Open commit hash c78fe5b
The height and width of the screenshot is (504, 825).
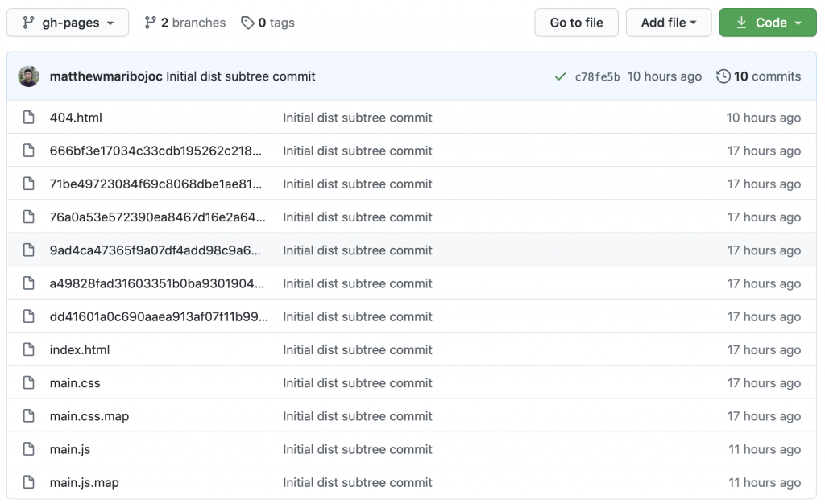tap(597, 77)
